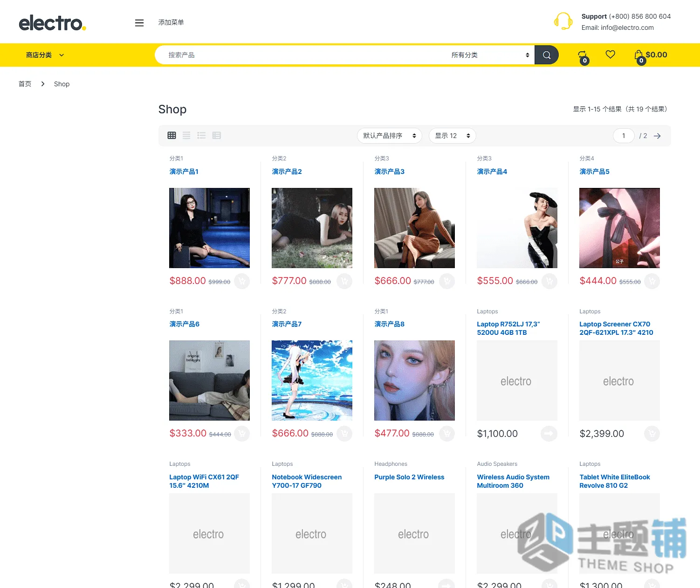
Task: Open the shopping cart bag icon
Action: click(x=638, y=55)
